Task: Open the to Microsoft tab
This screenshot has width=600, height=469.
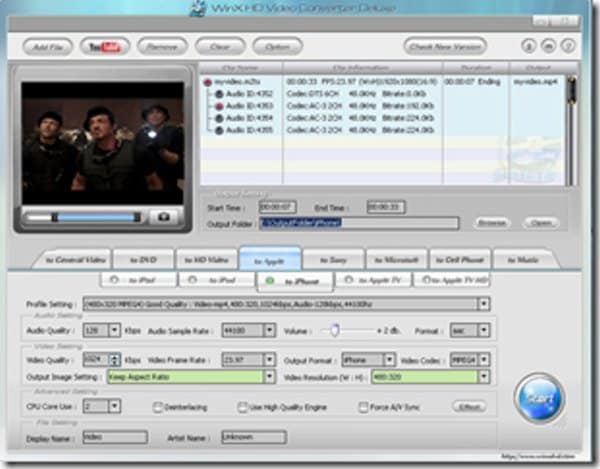Action: 396,260
